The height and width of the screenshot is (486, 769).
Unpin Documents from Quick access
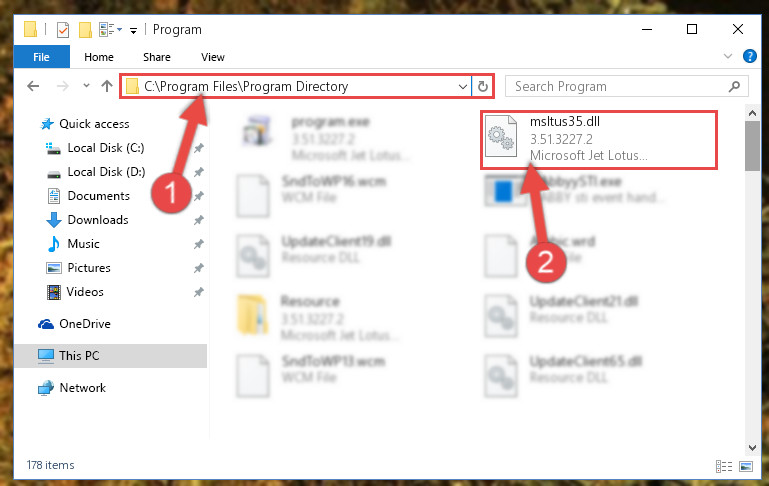(x=198, y=196)
